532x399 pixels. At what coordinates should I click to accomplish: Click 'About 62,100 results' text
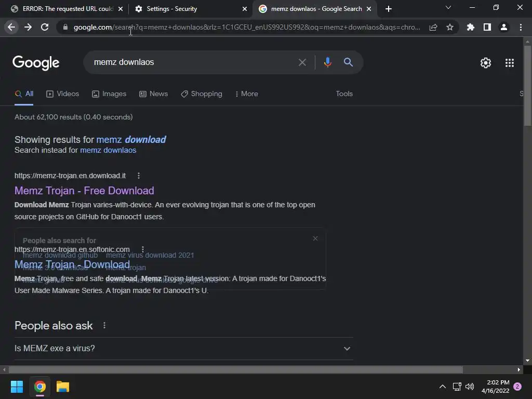[74, 117]
